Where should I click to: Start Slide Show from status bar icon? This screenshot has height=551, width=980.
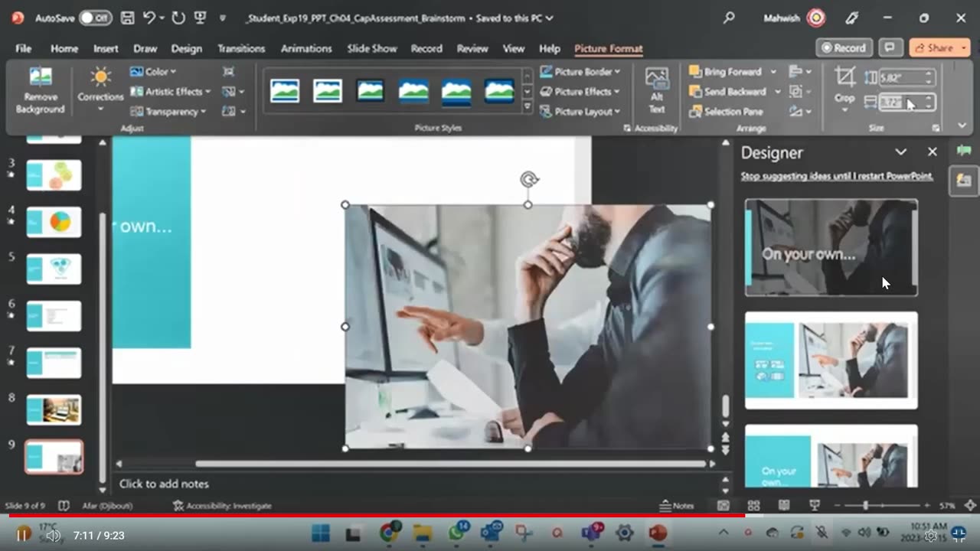pos(815,506)
